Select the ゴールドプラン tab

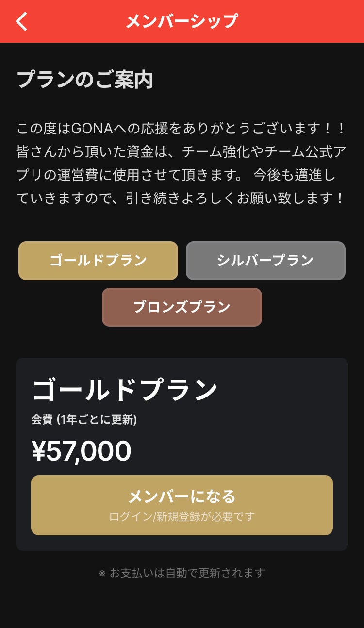click(x=98, y=261)
